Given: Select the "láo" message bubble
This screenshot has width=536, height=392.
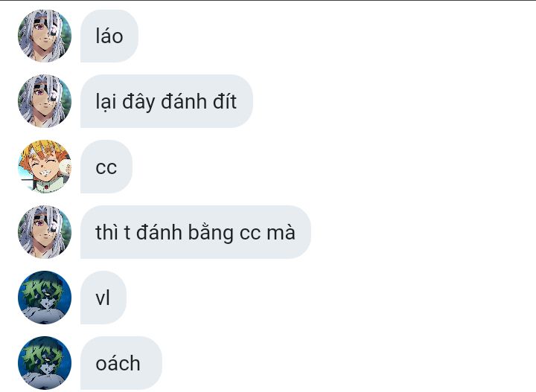Looking at the screenshot, I should pos(109,36).
